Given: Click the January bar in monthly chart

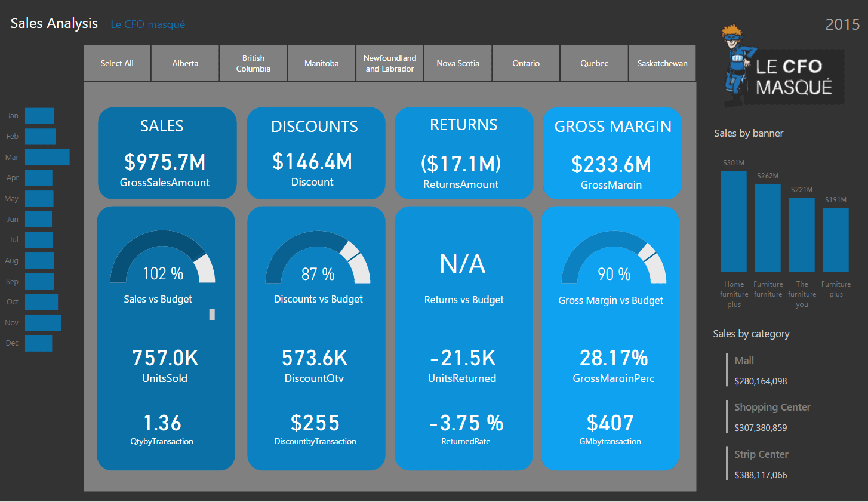Looking at the screenshot, I should 39,116.
